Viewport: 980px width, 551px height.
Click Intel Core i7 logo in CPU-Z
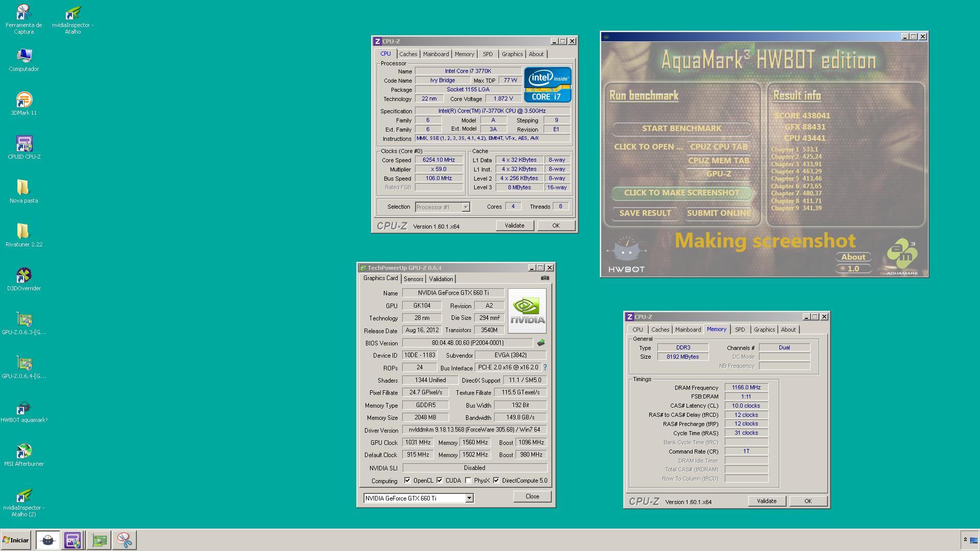click(547, 85)
